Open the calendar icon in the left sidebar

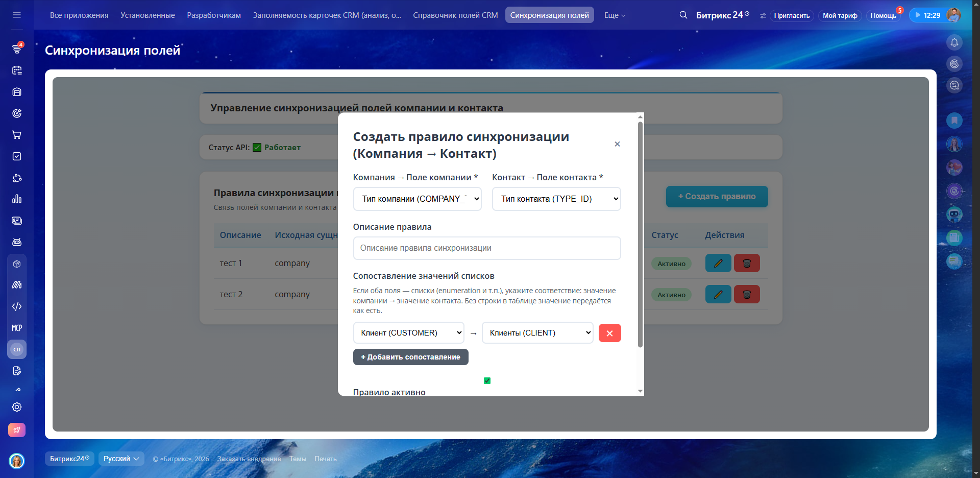pyautogui.click(x=17, y=70)
